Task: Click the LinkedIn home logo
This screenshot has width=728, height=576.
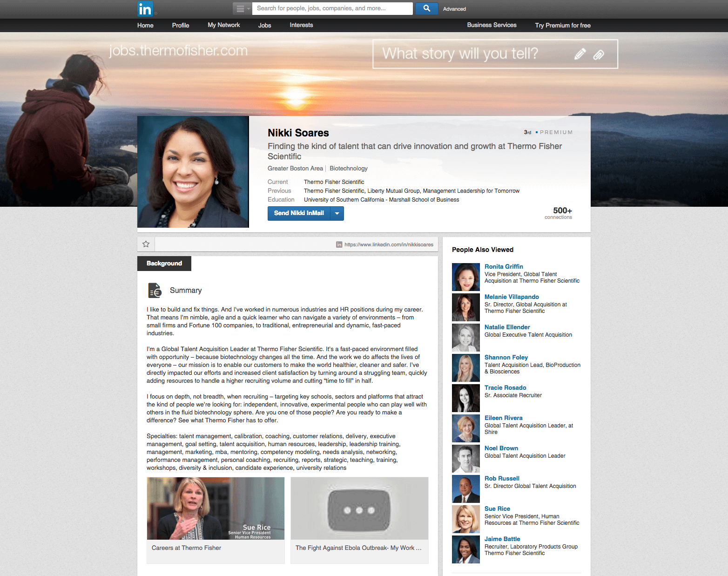Action: point(145,8)
